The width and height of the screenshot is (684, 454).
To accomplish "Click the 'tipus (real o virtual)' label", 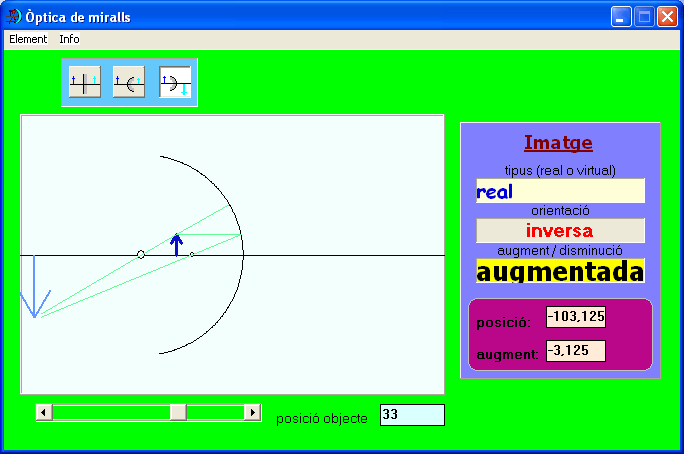I will click(x=560, y=171).
